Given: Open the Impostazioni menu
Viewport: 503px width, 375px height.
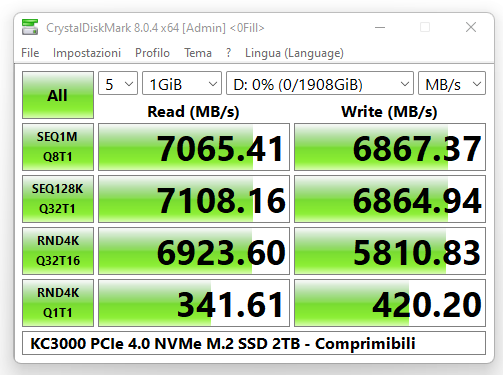Looking at the screenshot, I should 87,53.
